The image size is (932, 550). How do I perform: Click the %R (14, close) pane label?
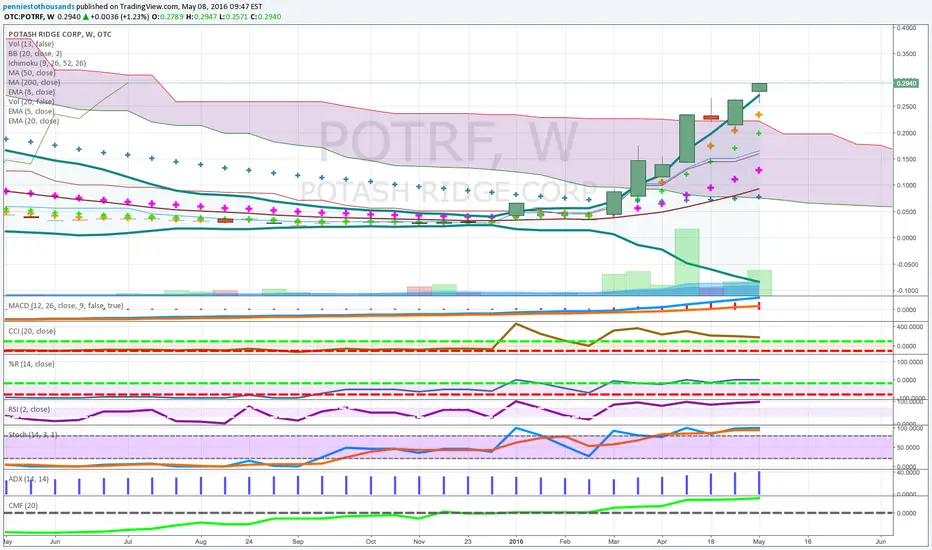pos(31,364)
